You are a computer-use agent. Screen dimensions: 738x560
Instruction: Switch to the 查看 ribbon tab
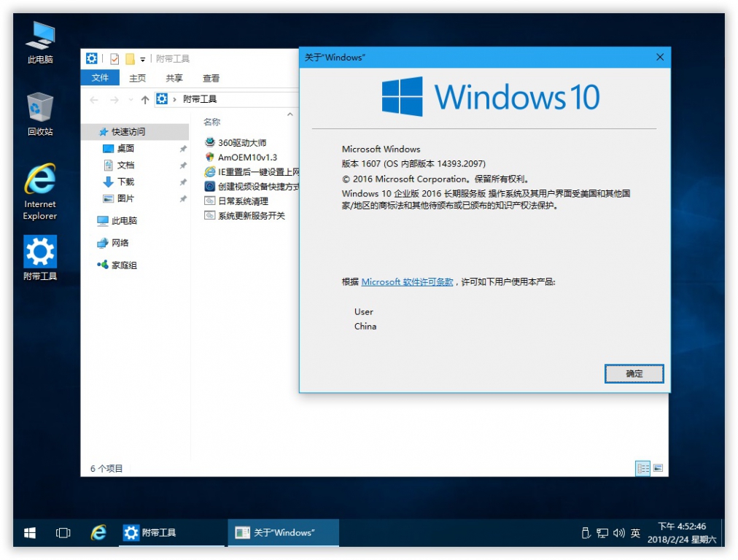[x=211, y=78]
